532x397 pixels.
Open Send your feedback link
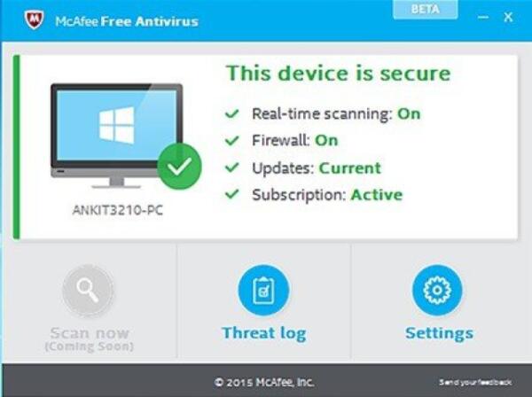(475, 383)
